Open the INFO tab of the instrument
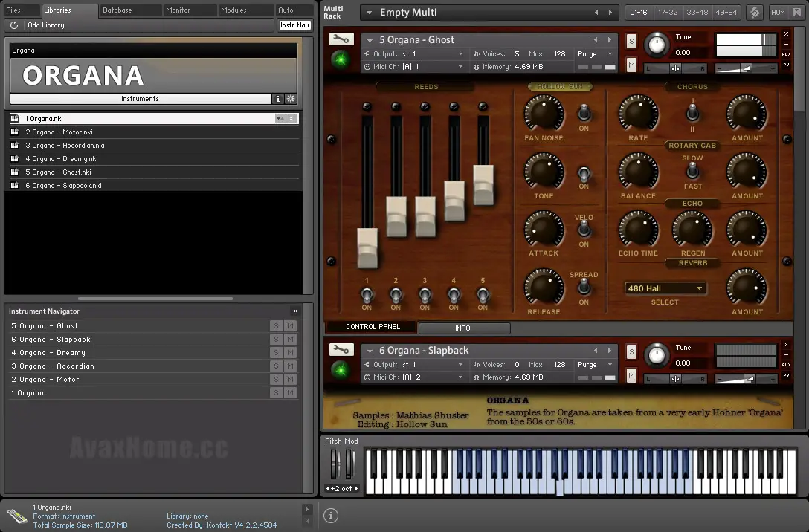This screenshot has width=809, height=532. tap(463, 328)
